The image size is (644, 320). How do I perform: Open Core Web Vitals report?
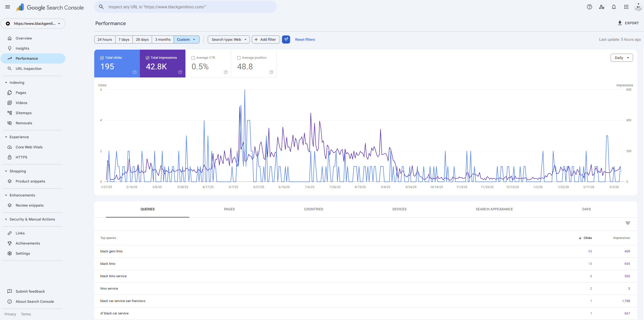[x=29, y=147]
